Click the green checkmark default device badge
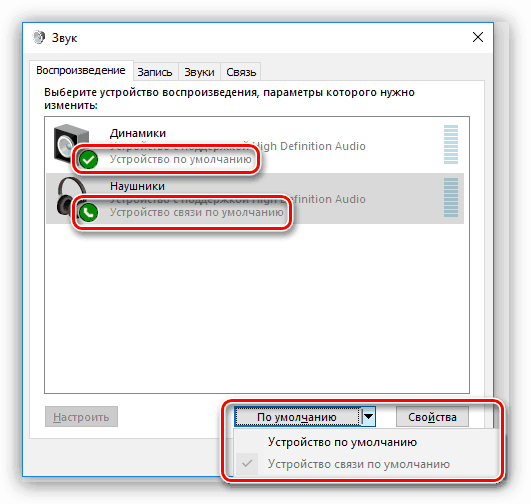This screenshot has width=531, height=504. pos(88,160)
